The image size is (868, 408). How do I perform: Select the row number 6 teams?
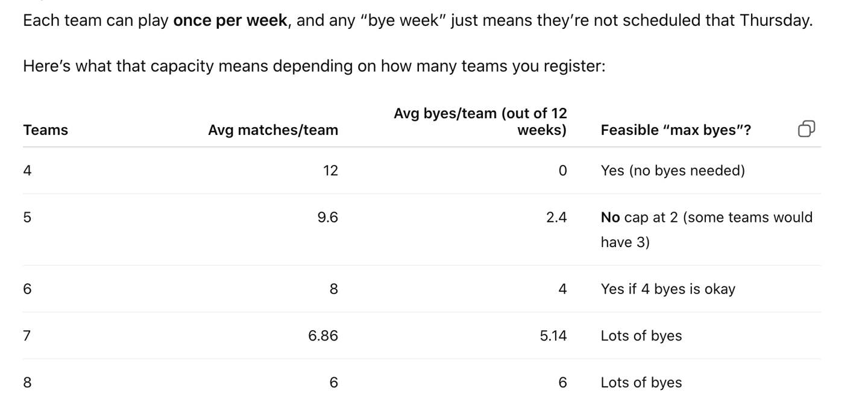pyautogui.click(x=27, y=289)
